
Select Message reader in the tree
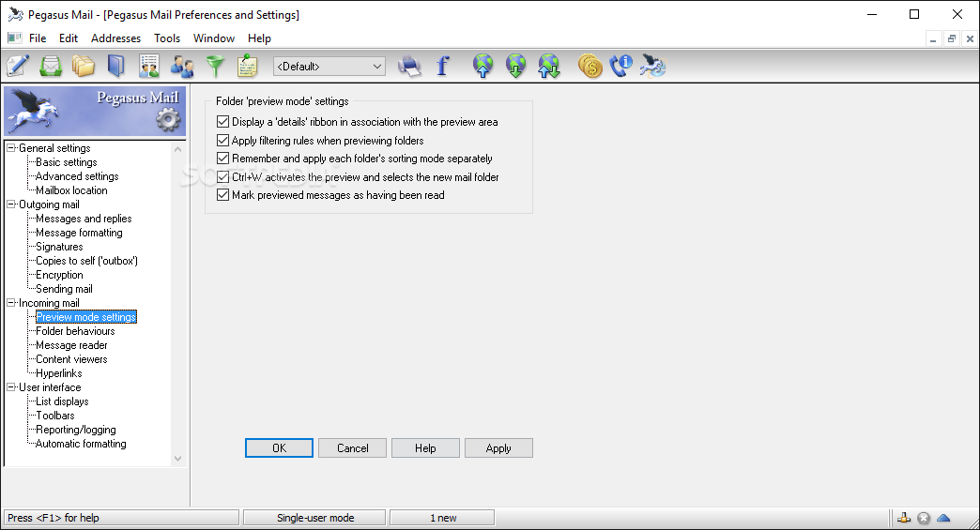coord(71,345)
